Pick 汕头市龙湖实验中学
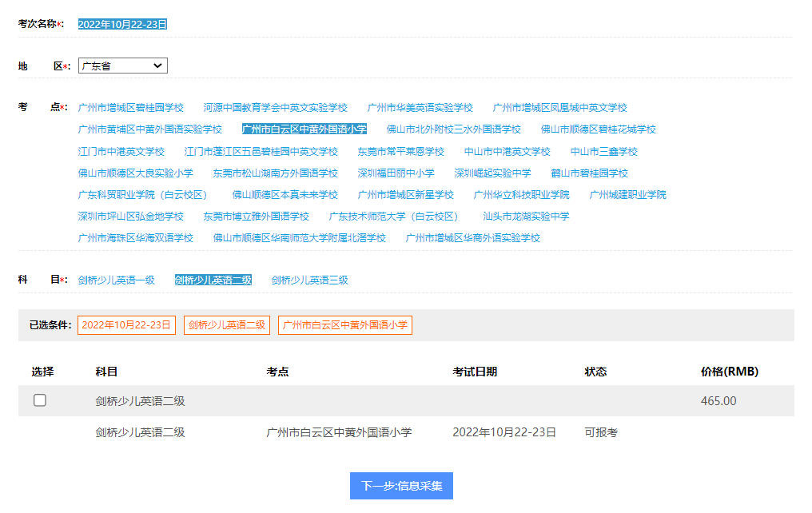The width and height of the screenshot is (812, 513). (526, 217)
